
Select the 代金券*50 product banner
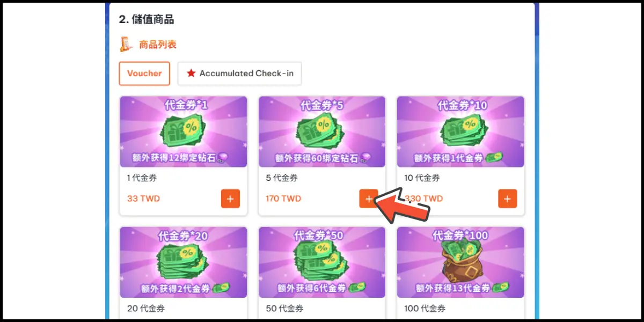(x=322, y=262)
